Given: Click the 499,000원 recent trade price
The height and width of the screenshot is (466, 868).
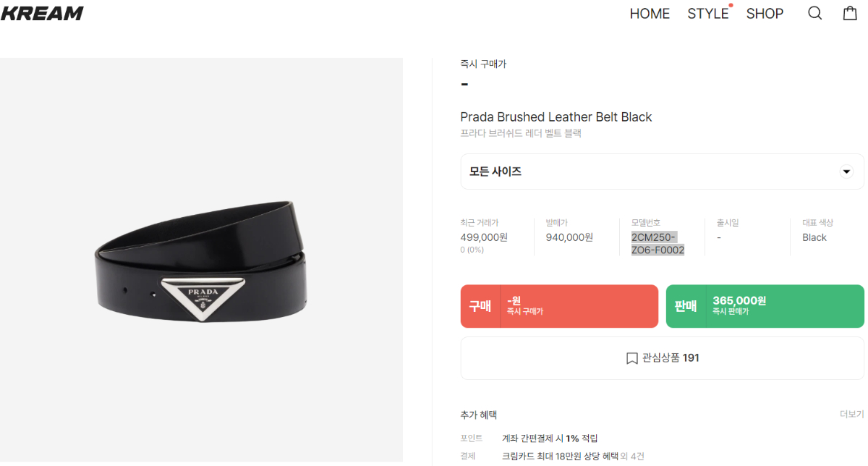Looking at the screenshot, I should [484, 237].
